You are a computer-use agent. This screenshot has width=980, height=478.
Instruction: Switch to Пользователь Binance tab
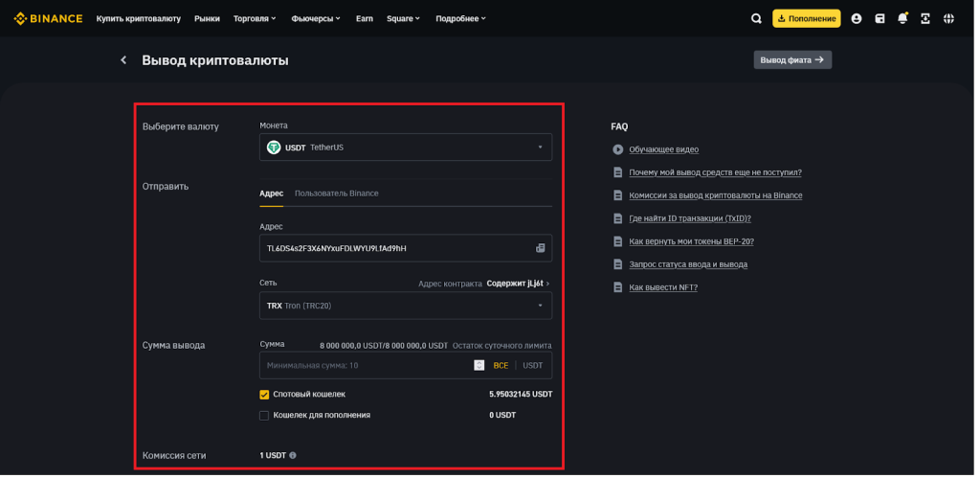pyautogui.click(x=336, y=193)
